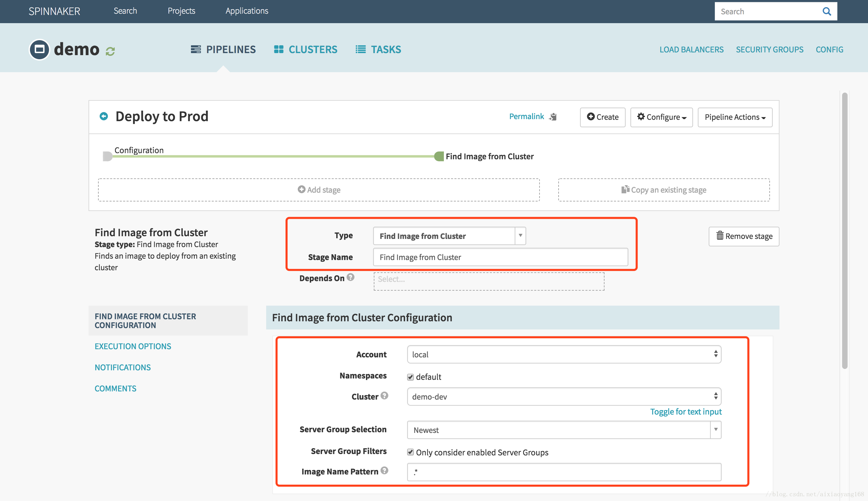Screen dimensions: 868x501
Task: Open the Configure dropdown button
Action: [661, 117]
